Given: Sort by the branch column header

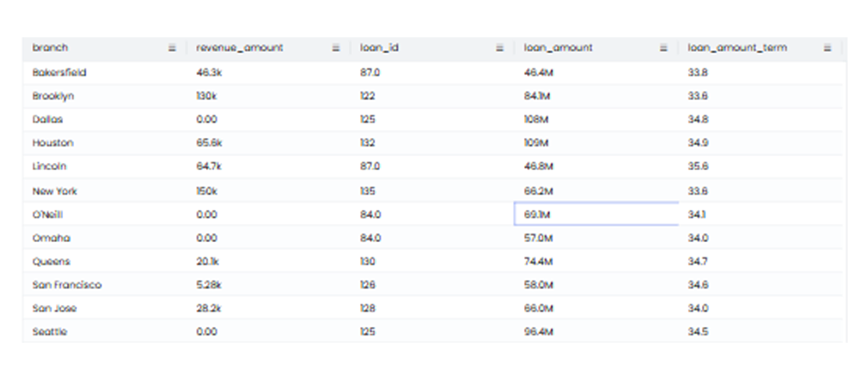Looking at the screenshot, I should [50, 48].
